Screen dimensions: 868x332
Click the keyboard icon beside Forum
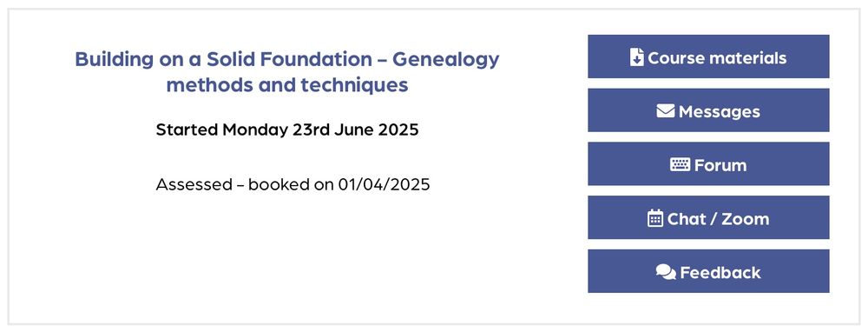(x=680, y=164)
